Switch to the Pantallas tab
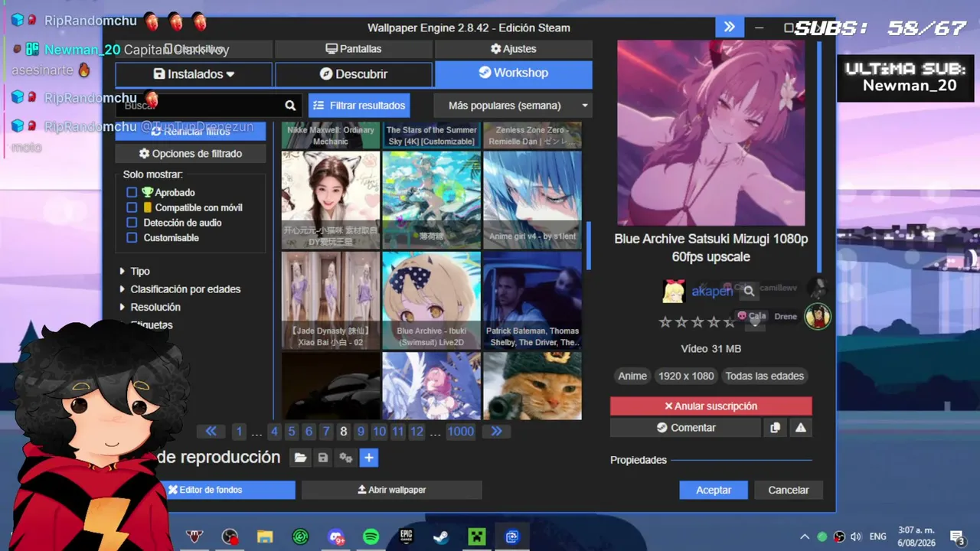 coord(354,49)
